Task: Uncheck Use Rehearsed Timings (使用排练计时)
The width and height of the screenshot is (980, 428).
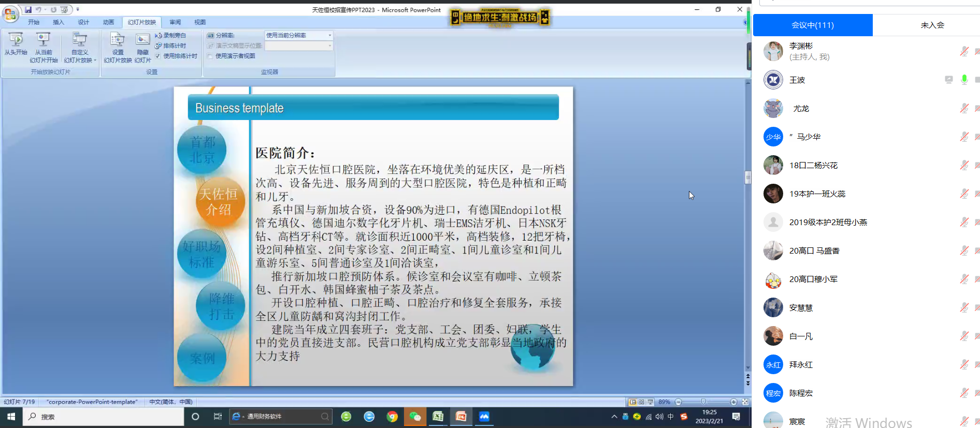Action: [158, 56]
